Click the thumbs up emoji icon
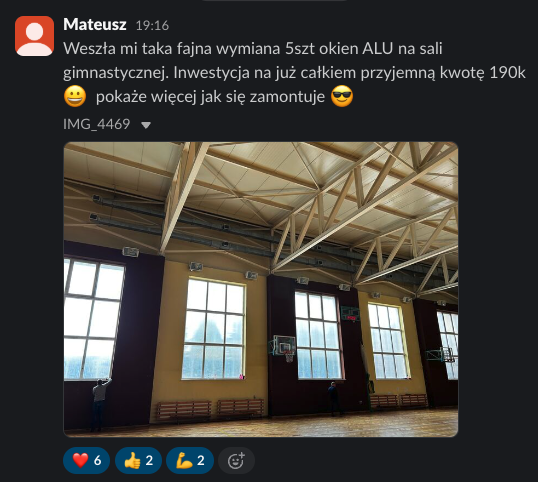 pyautogui.click(x=132, y=460)
